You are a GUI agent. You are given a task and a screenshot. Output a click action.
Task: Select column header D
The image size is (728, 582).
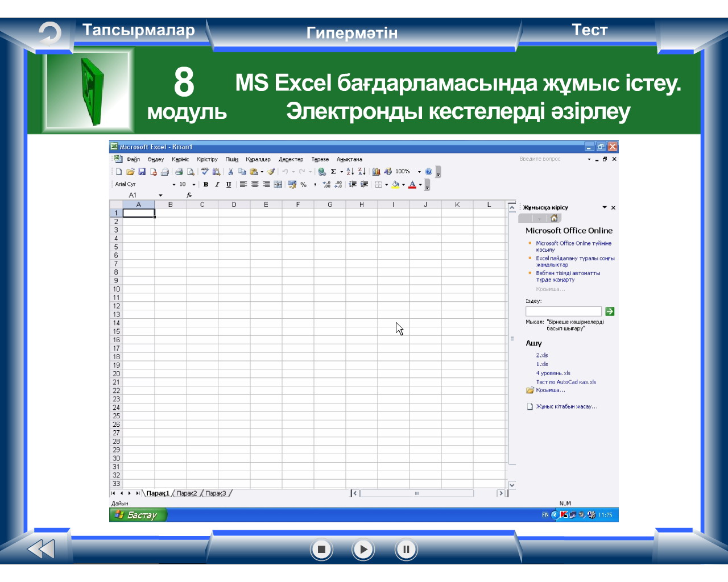tap(234, 205)
